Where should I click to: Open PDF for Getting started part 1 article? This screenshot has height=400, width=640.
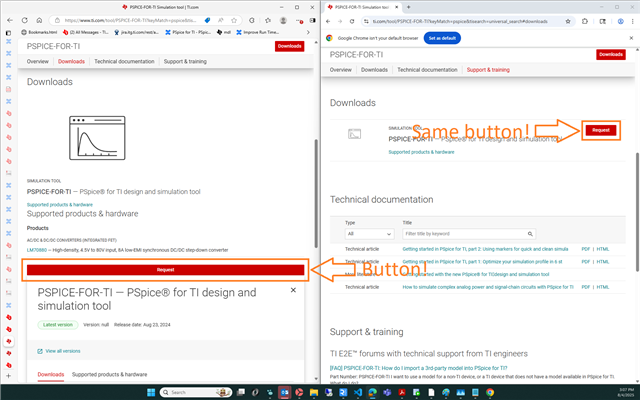click(x=585, y=262)
